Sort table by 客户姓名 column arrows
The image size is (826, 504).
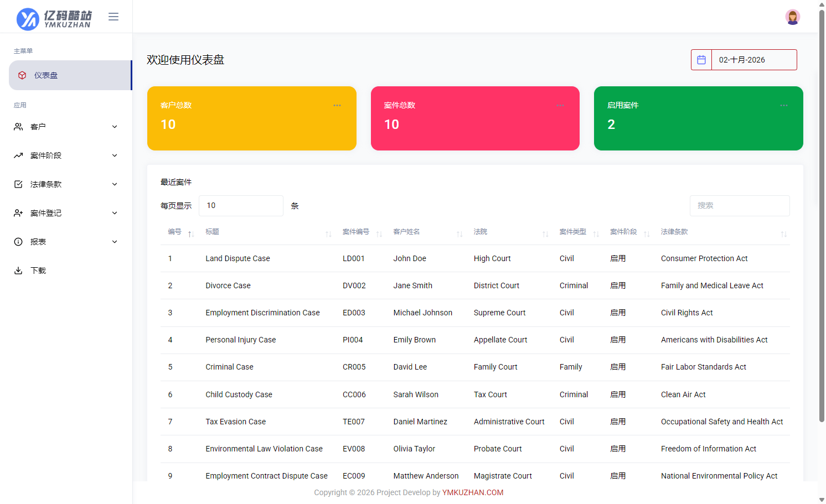click(460, 234)
